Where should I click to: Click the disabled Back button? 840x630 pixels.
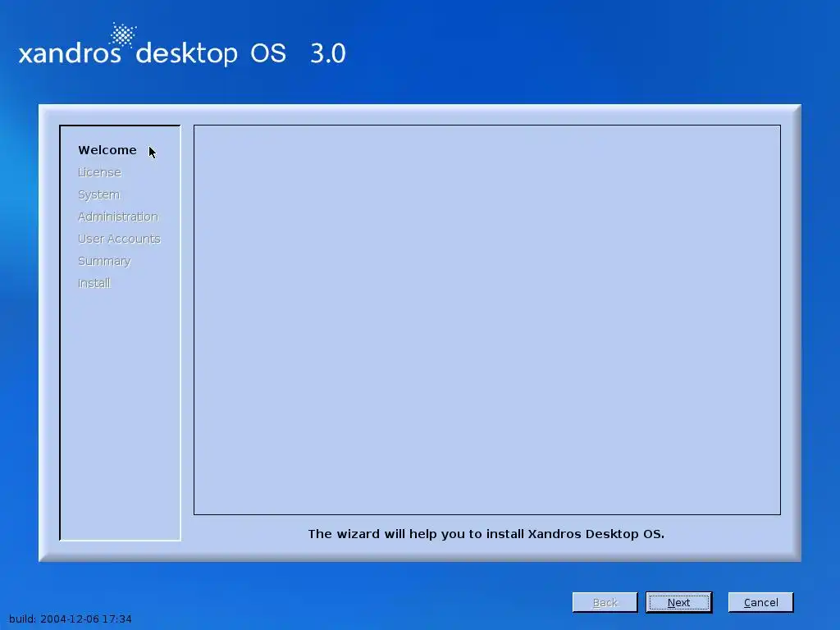(605, 602)
